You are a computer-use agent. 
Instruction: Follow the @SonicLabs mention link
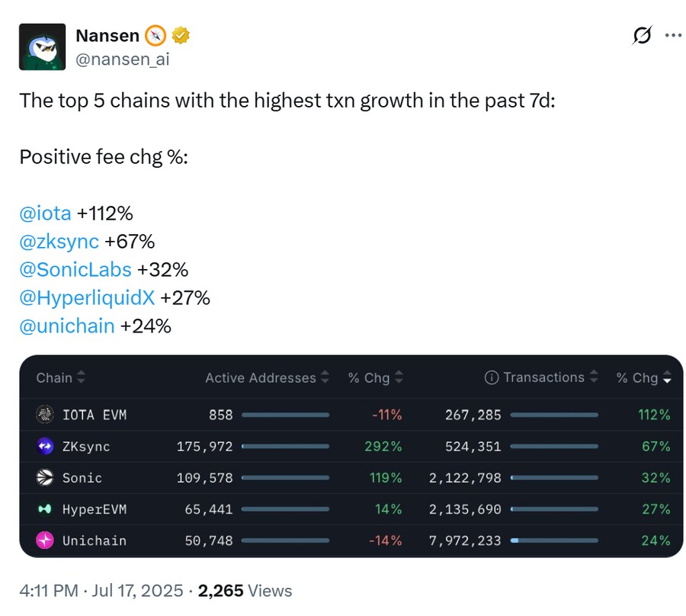[75, 269]
